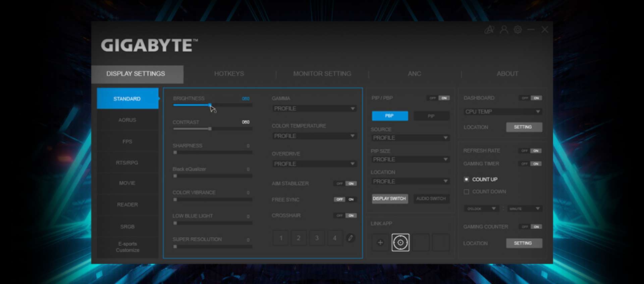This screenshot has height=284, width=644.
Task: Adjust the Brightness slider
Action: 212,105
